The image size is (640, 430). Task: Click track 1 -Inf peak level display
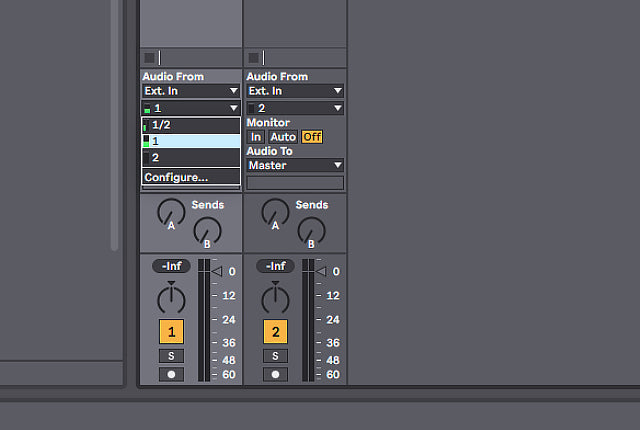click(171, 266)
